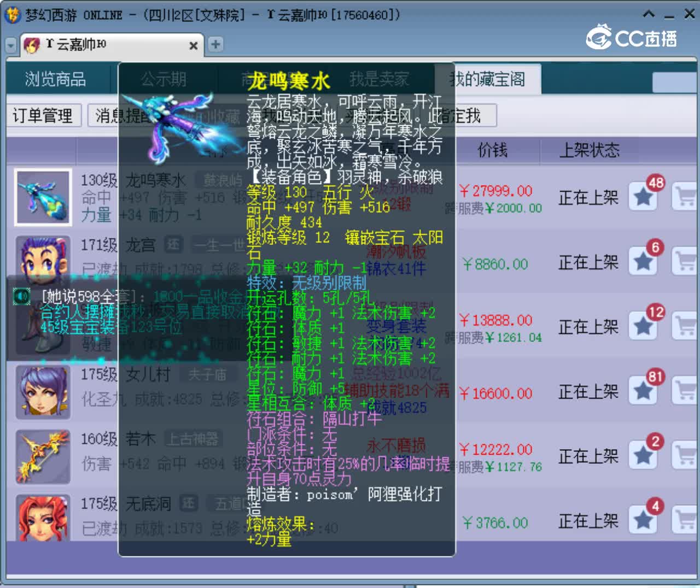Close the 云嘉帅 window tab
Viewport: 700px width, 588px height.
point(193,46)
